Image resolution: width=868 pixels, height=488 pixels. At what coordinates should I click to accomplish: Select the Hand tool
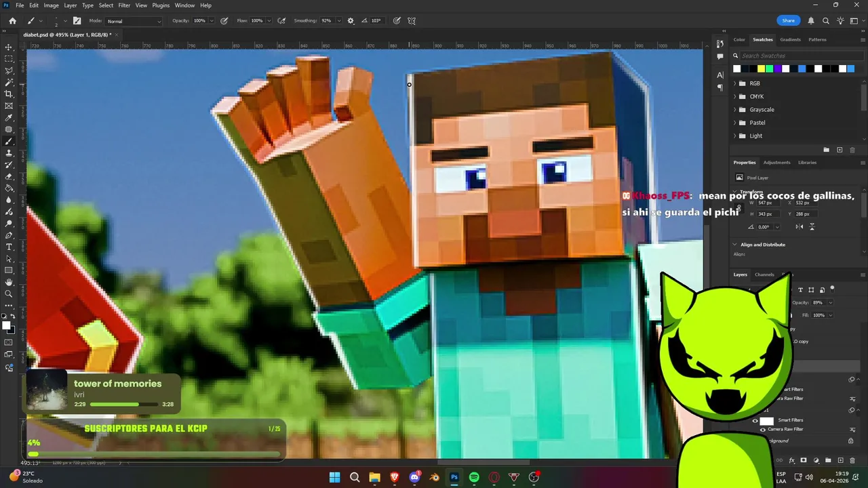[9, 282]
